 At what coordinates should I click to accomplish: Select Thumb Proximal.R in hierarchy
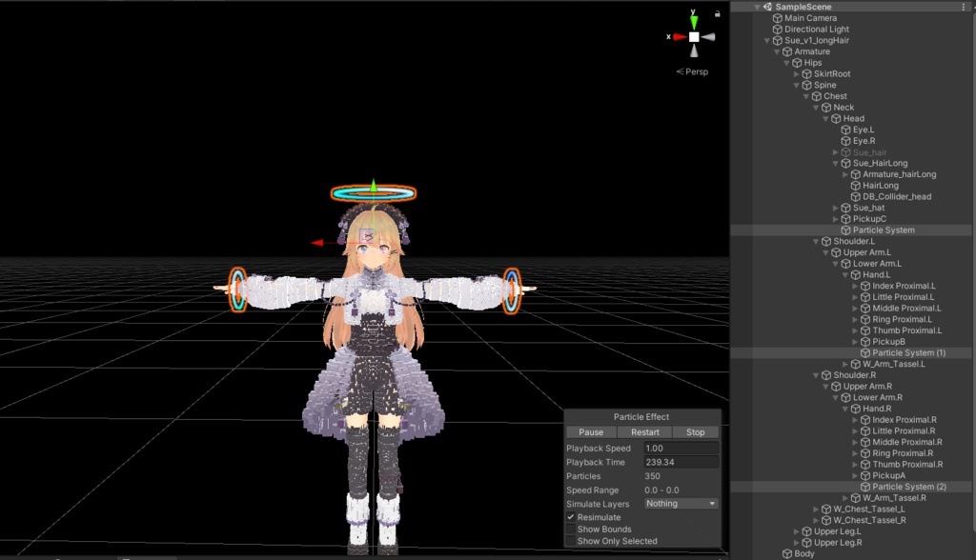[850, 464]
